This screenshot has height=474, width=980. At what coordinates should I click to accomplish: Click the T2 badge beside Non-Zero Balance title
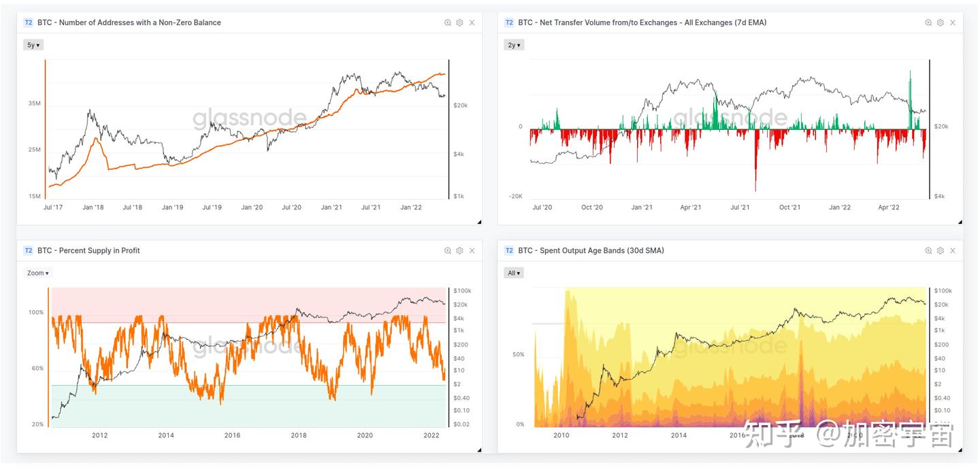[29, 22]
